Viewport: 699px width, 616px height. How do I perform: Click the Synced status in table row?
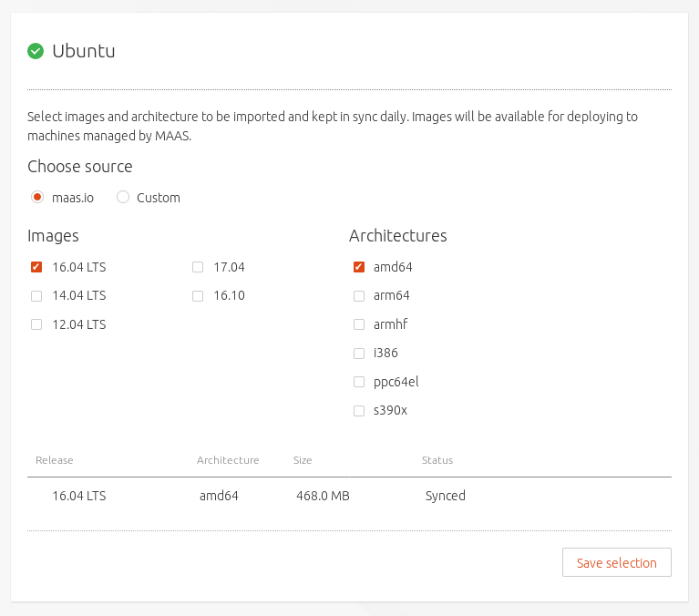[445, 496]
